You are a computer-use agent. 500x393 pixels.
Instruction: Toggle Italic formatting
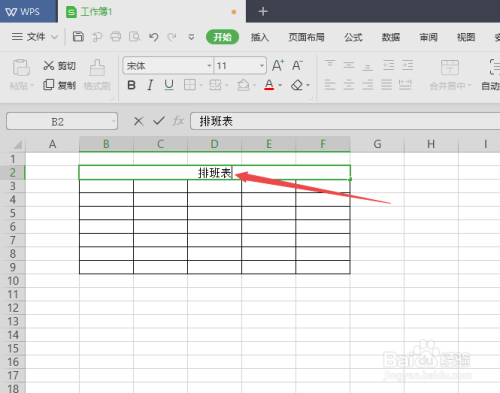click(x=150, y=85)
